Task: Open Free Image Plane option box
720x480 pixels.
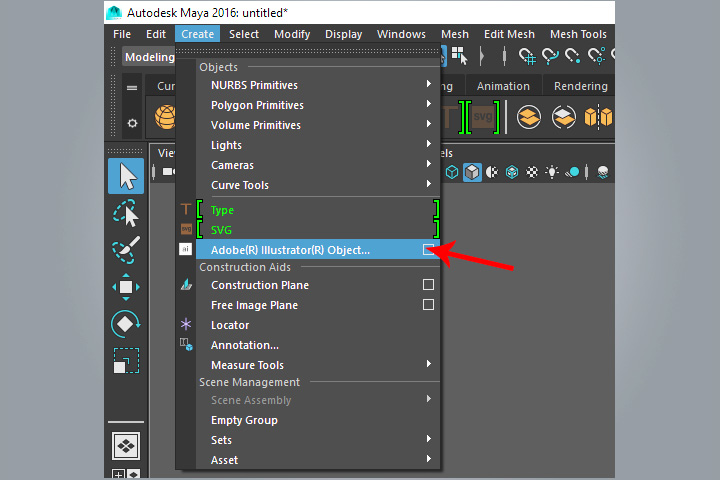Action: [428, 305]
